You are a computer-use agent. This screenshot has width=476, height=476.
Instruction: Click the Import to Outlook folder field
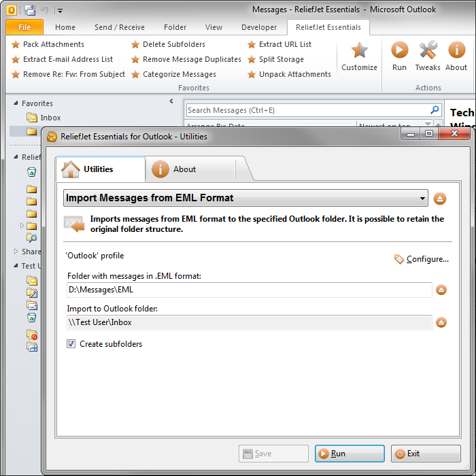[250, 322]
